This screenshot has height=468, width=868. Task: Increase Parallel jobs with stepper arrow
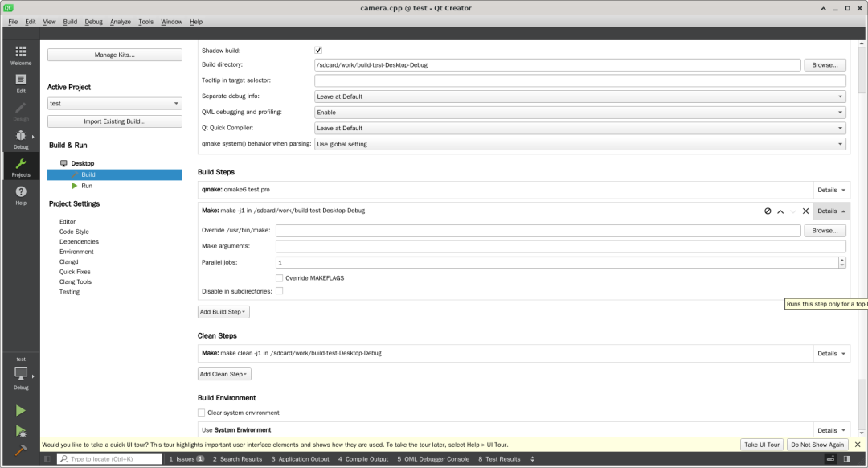tap(842, 260)
